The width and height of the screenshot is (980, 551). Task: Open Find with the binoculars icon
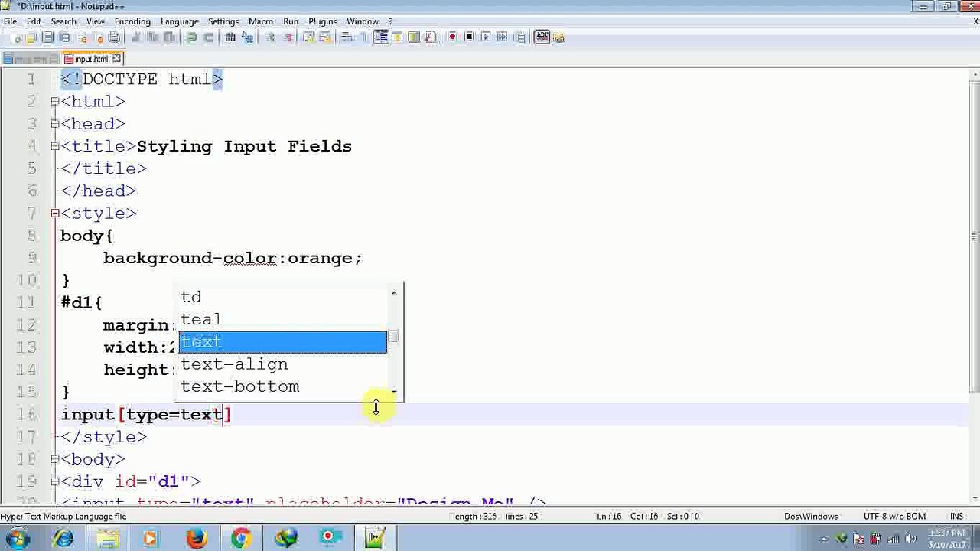(230, 37)
